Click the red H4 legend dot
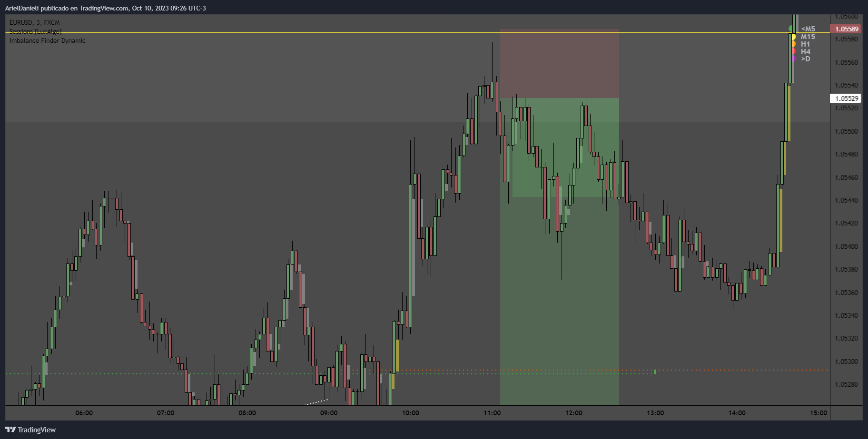The image size is (868, 439). [x=793, y=51]
